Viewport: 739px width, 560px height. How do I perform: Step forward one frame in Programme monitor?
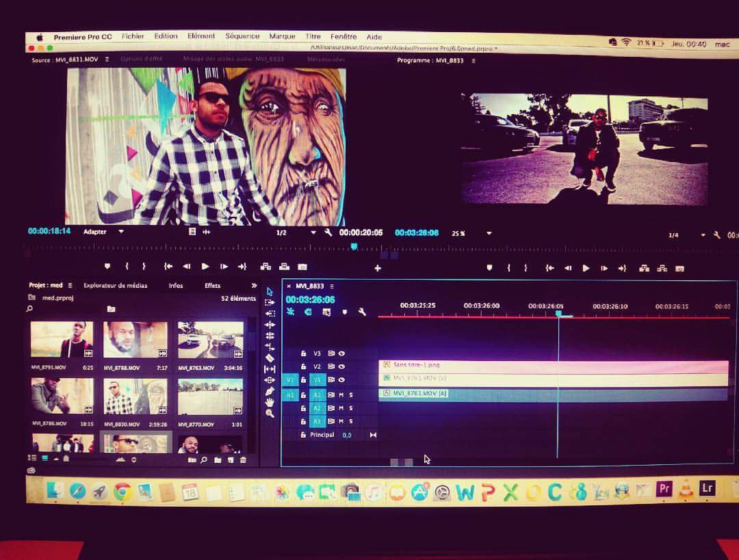click(604, 268)
